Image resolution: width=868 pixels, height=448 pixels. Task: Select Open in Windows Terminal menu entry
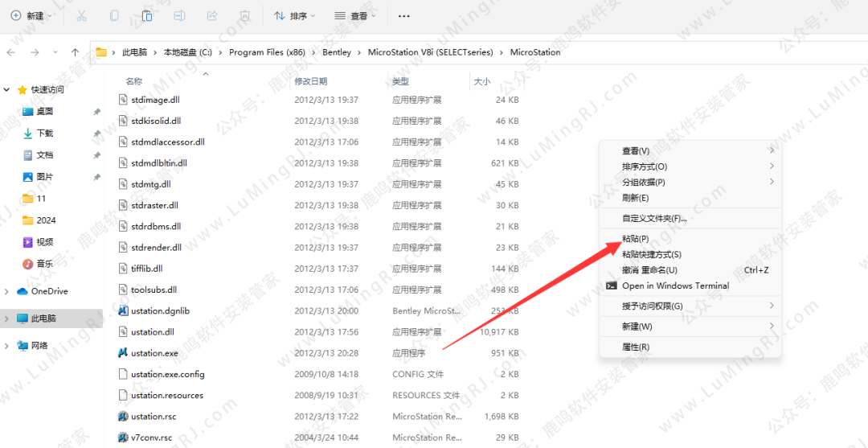tap(675, 286)
